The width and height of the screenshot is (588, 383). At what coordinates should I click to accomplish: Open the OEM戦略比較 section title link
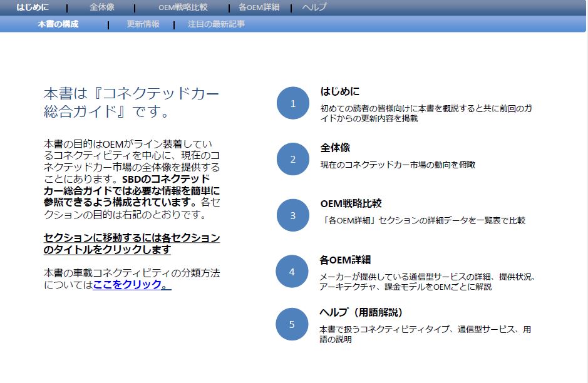(351, 203)
